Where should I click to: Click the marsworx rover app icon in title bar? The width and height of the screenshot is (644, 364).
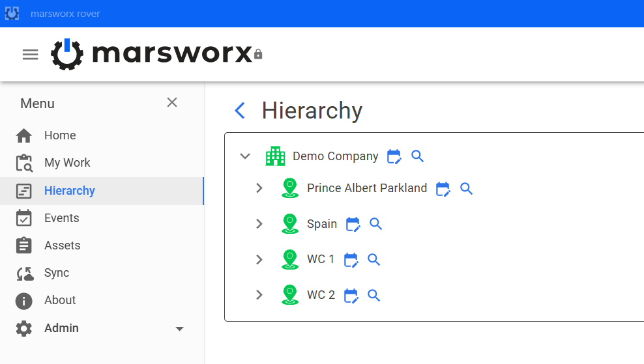12,14
